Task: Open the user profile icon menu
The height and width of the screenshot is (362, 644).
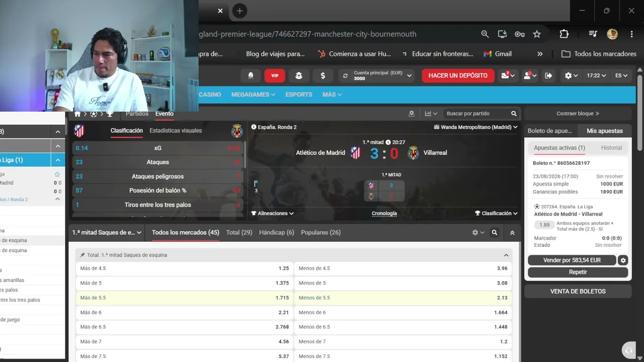Action: [530, 75]
